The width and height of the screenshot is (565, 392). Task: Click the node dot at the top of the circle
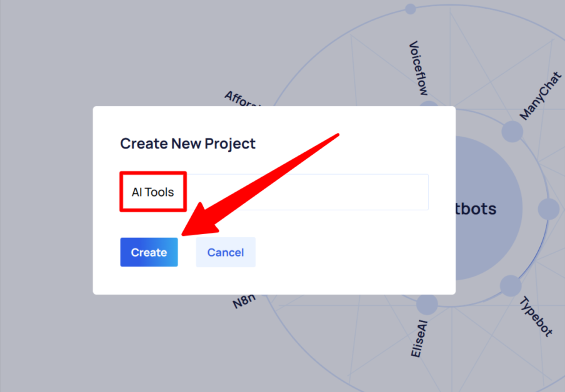click(x=409, y=9)
